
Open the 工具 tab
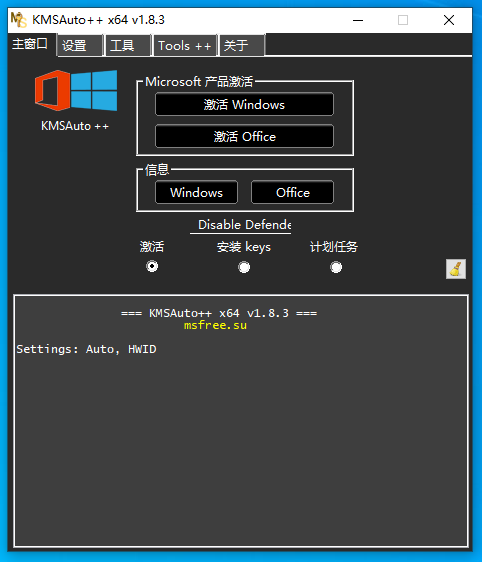point(128,46)
